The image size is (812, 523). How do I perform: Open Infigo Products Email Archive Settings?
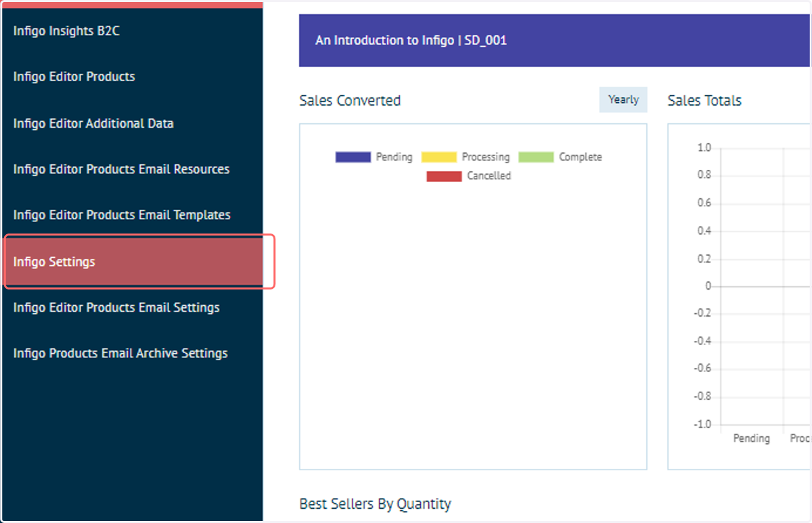[x=120, y=353]
